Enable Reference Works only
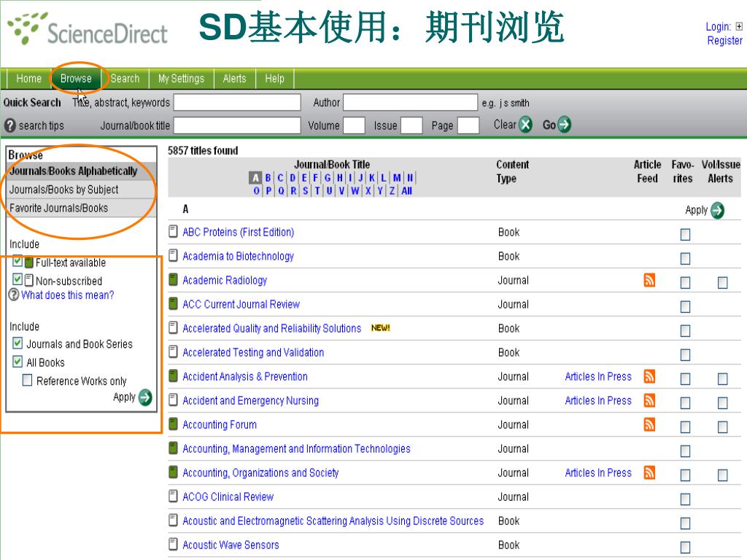Image resolution: width=747 pixels, height=560 pixels. tap(28, 380)
